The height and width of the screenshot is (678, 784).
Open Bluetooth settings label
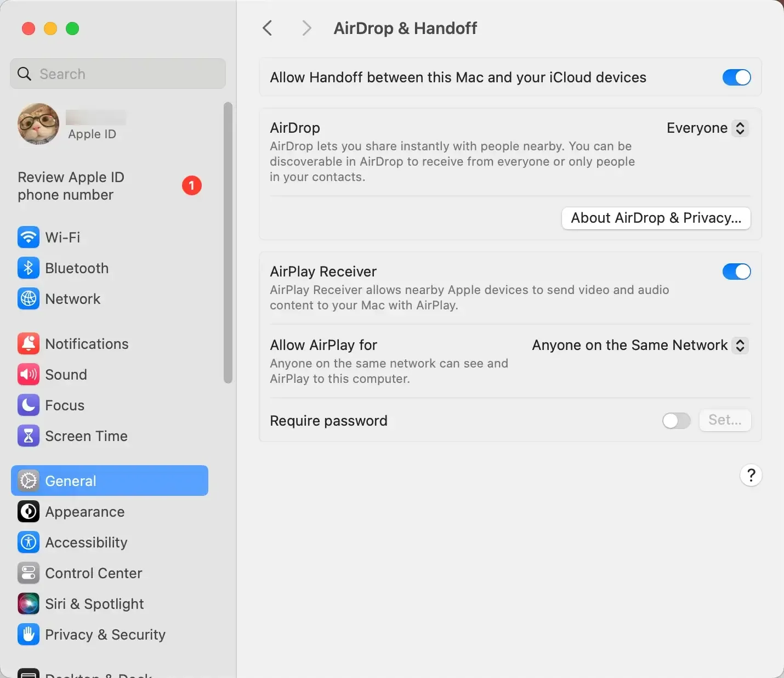(x=77, y=268)
